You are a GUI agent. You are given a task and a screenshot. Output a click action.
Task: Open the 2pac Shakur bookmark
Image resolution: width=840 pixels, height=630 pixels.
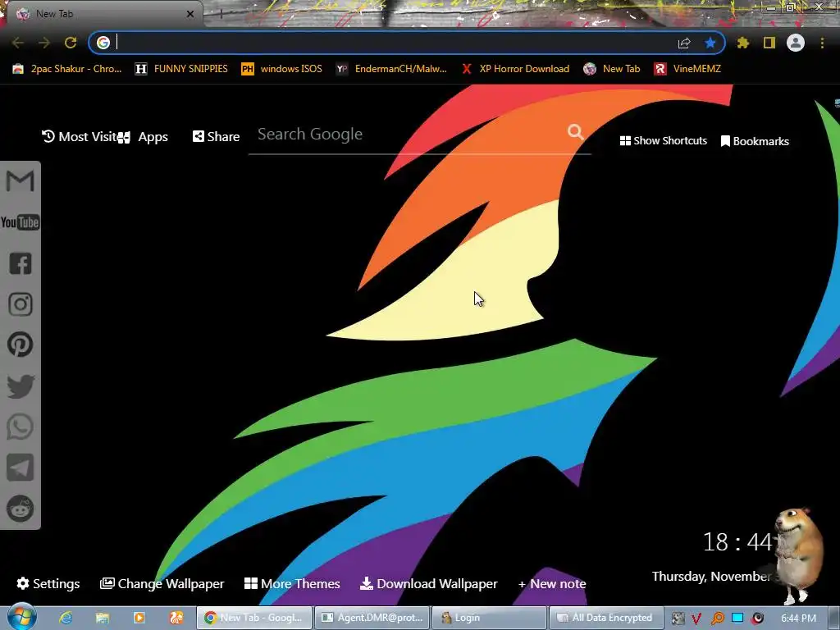(67, 69)
